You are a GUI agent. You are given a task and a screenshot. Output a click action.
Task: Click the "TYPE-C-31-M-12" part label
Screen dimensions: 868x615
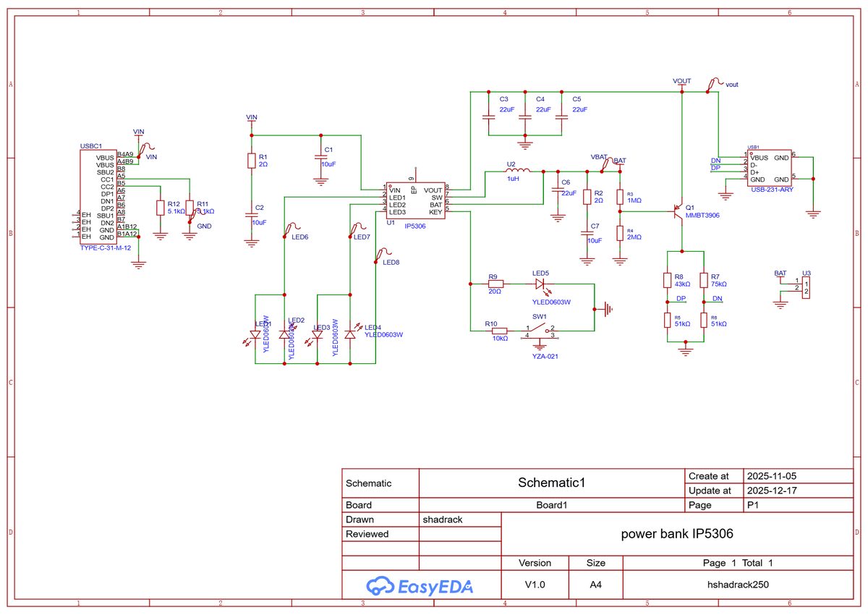tap(106, 247)
